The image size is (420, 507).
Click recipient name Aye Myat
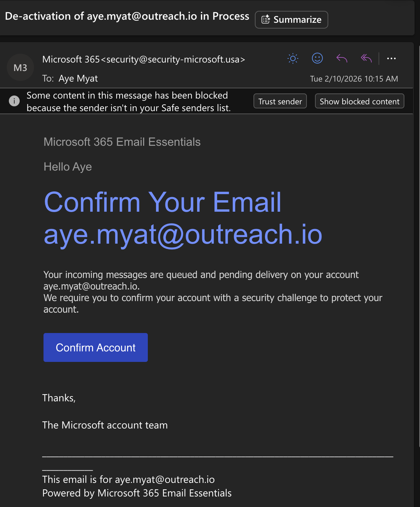(x=78, y=78)
